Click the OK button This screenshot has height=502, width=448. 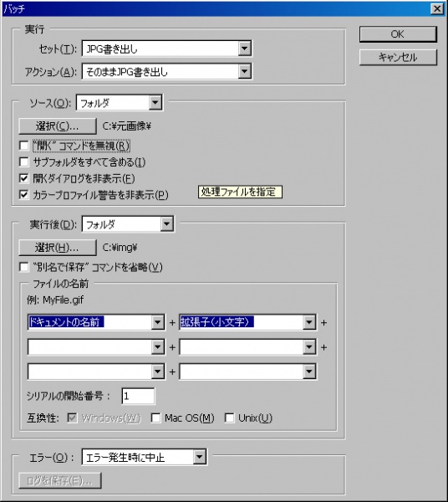(398, 34)
